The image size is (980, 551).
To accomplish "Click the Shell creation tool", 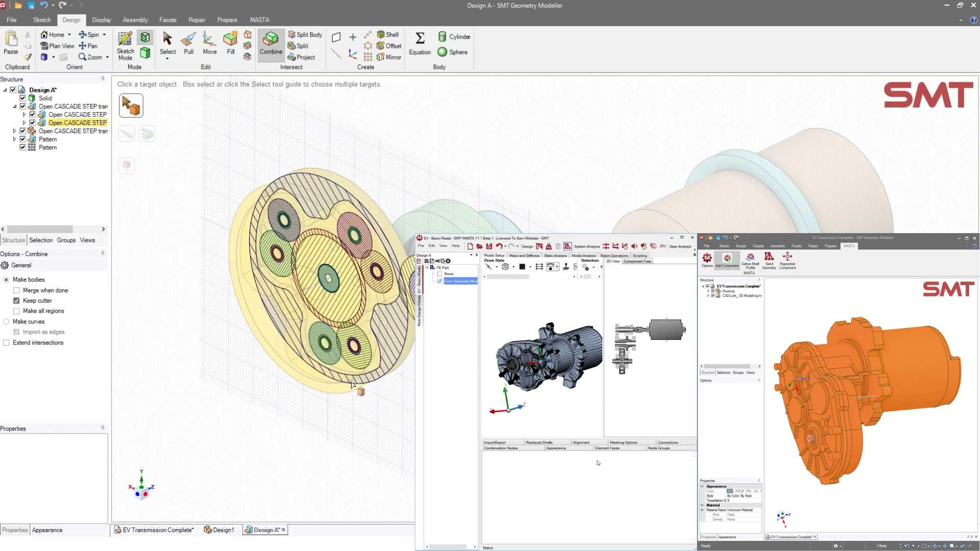I will tap(388, 34).
